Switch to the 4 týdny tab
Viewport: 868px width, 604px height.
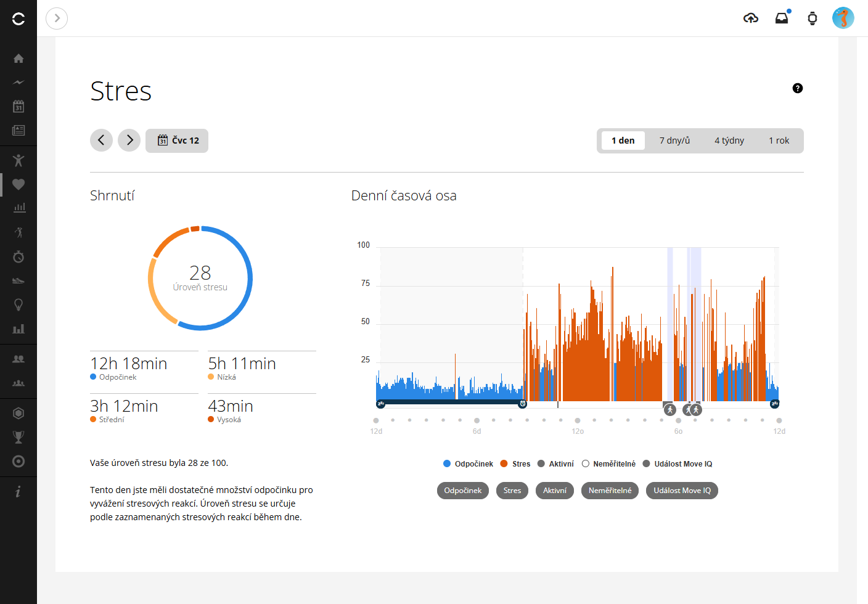(729, 141)
